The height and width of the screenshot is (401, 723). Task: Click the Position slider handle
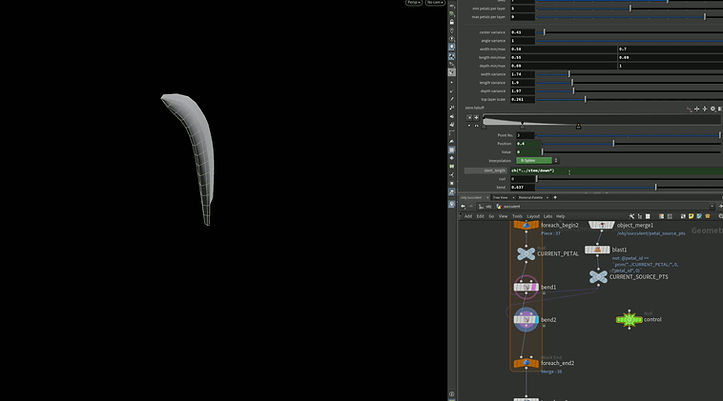click(x=613, y=143)
